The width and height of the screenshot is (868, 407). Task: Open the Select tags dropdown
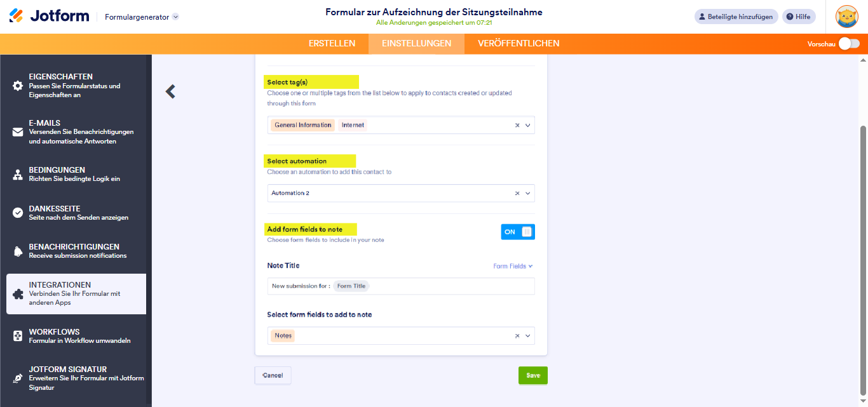(x=527, y=124)
